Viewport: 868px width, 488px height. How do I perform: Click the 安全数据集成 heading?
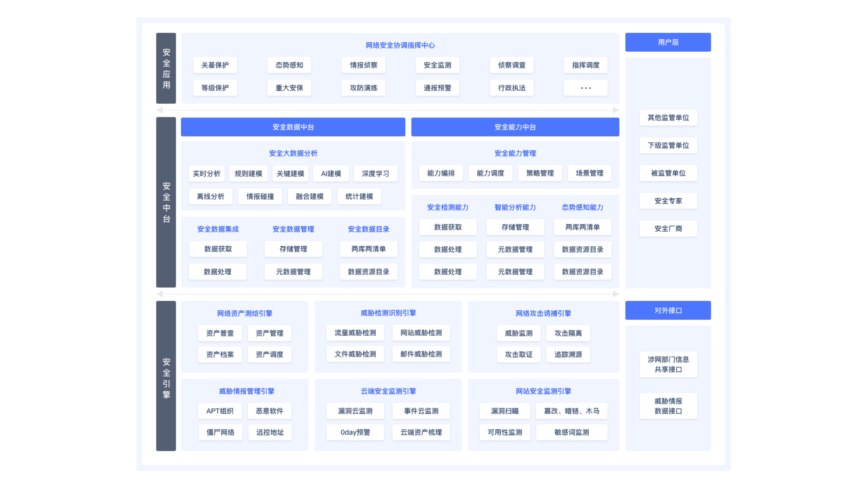218,229
